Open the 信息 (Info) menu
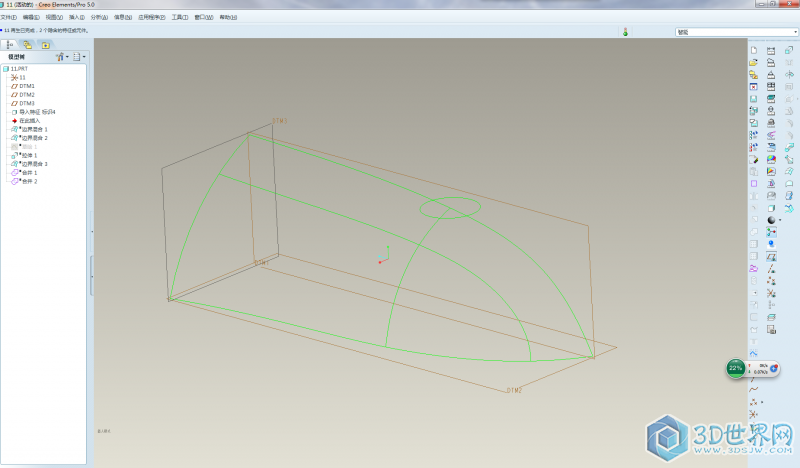800x468 pixels. pyautogui.click(x=122, y=17)
